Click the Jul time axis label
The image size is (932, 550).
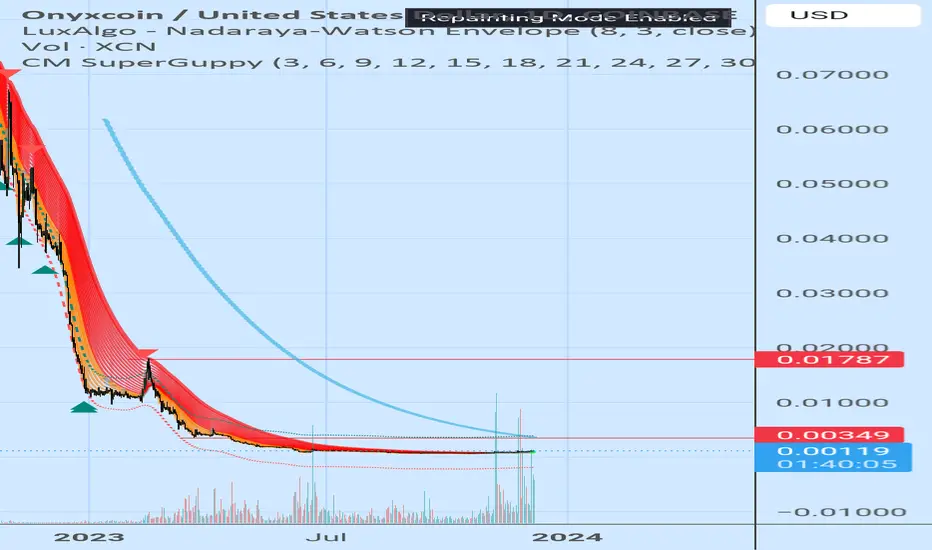coord(326,538)
